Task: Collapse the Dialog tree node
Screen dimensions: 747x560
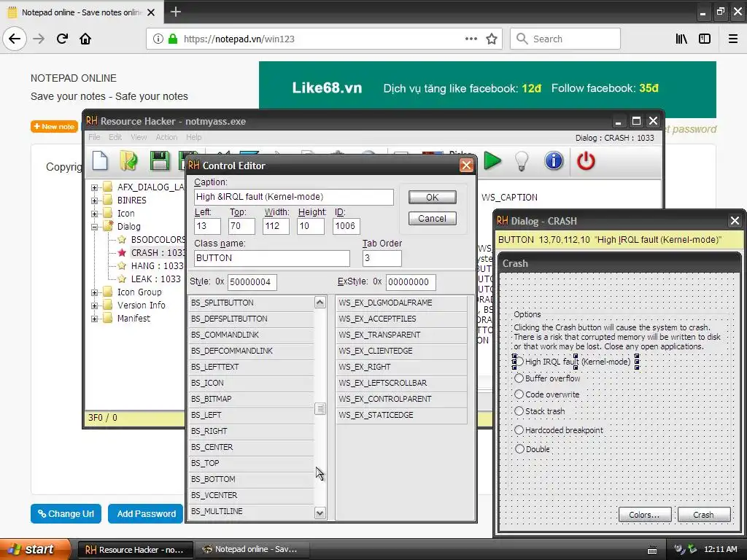Action: click(94, 227)
